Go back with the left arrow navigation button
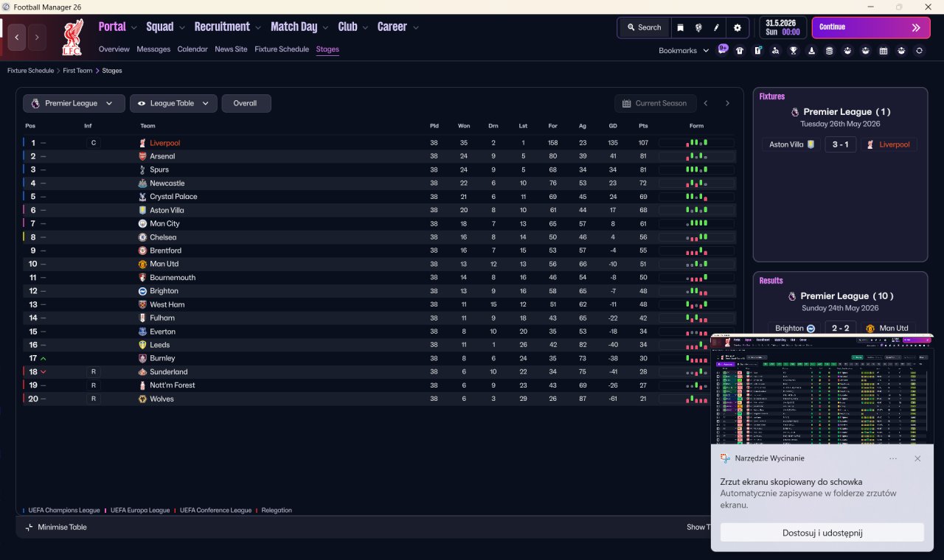This screenshot has width=944, height=560. click(17, 37)
